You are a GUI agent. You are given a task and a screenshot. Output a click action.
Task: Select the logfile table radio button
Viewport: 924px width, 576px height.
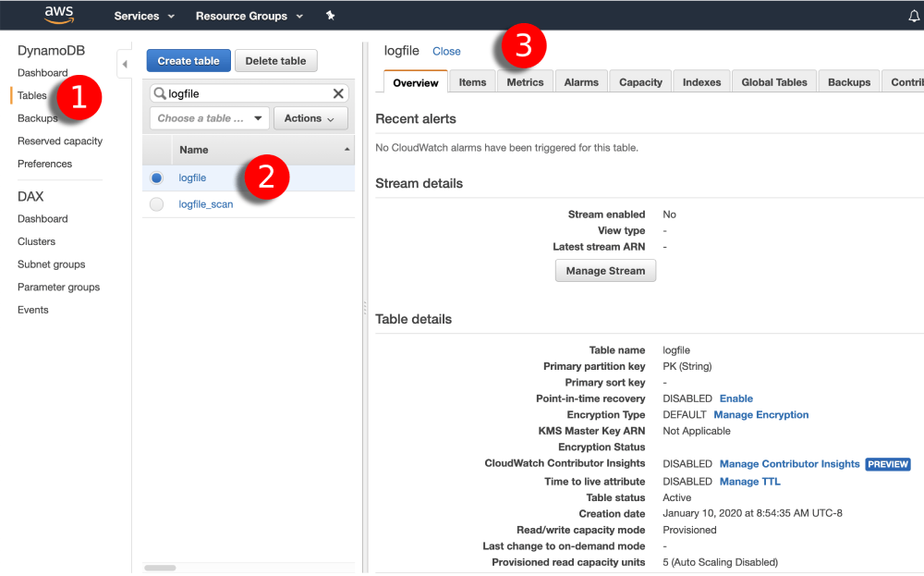coord(156,178)
